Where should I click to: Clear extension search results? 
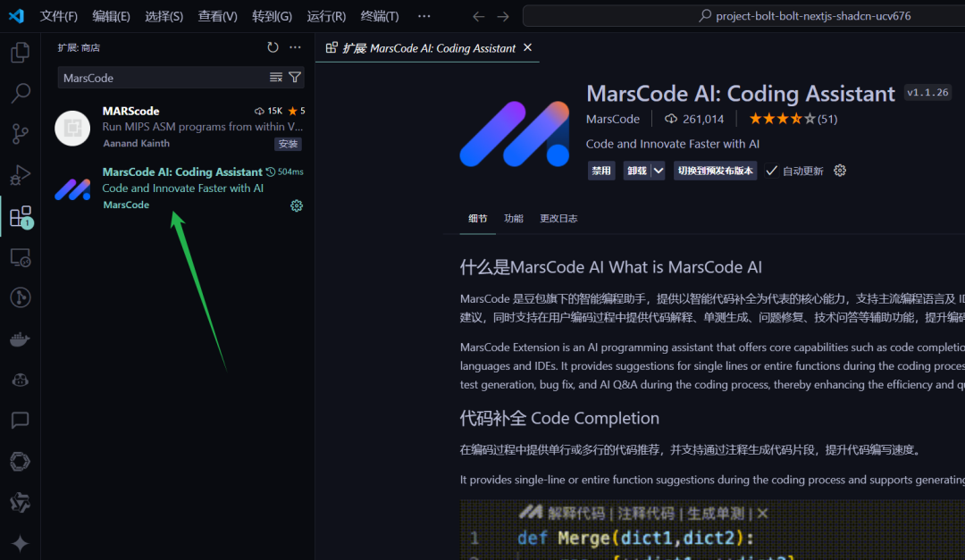276,78
